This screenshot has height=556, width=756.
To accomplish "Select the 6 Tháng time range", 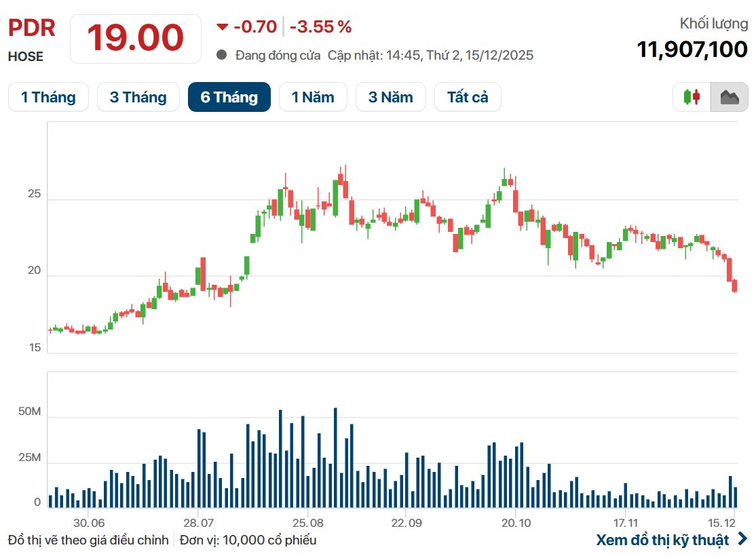I will (x=229, y=97).
